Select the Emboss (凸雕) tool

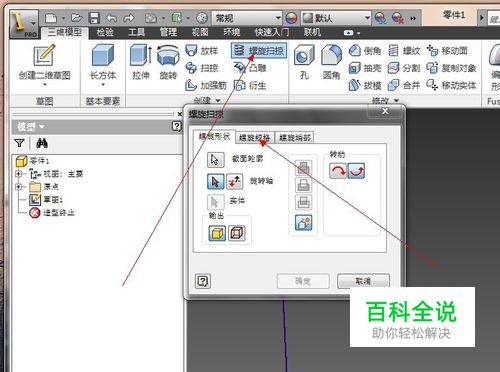[x=250, y=68]
